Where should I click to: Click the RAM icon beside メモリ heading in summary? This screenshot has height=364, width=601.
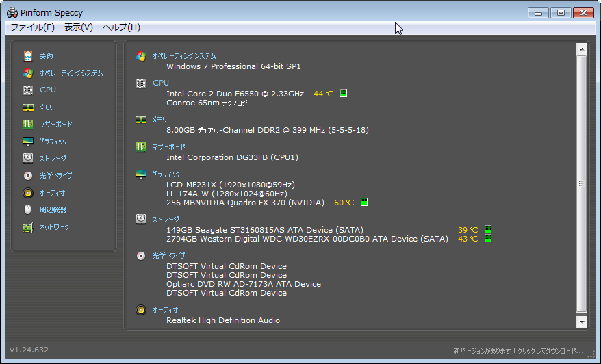(141, 120)
